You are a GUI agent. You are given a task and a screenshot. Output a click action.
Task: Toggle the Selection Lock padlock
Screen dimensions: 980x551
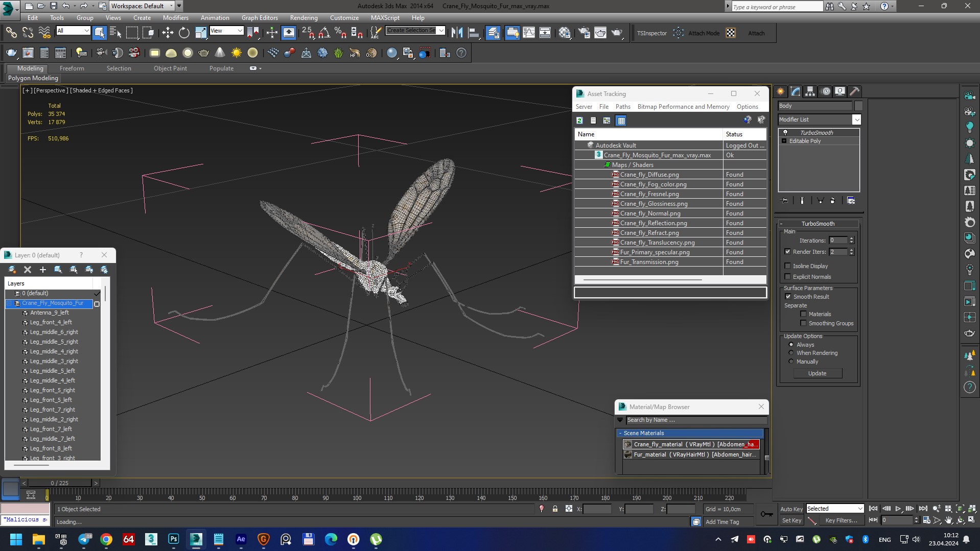pos(555,509)
